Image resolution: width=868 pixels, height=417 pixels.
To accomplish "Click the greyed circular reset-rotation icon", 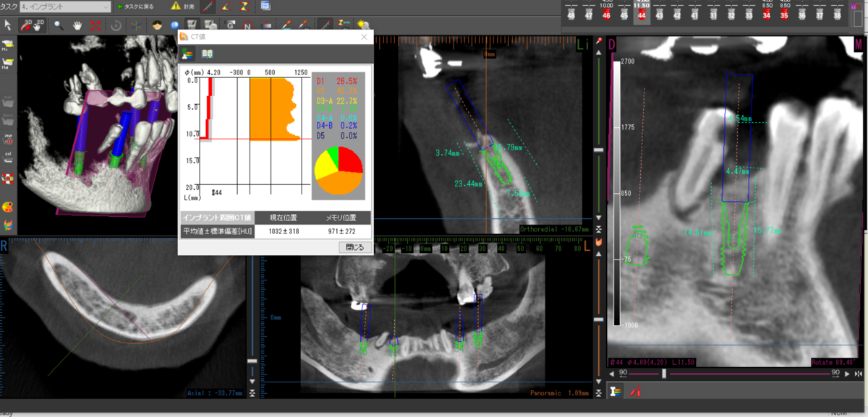I will (116, 25).
